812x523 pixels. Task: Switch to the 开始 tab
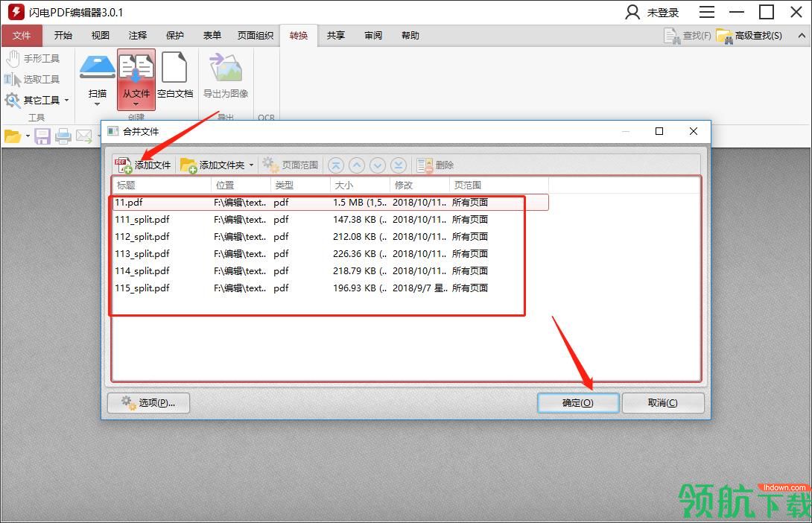[63, 36]
